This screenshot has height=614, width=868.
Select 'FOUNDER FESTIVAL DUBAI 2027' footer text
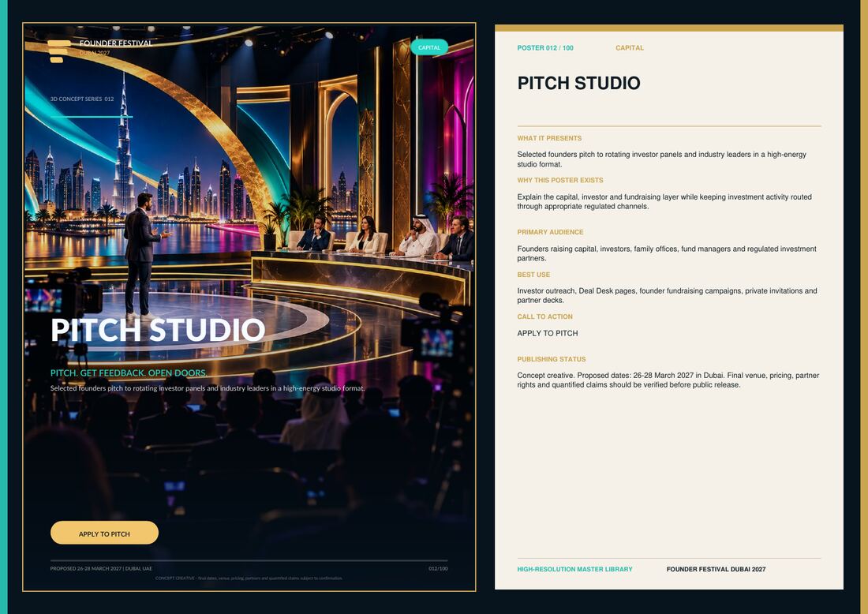point(716,569)
